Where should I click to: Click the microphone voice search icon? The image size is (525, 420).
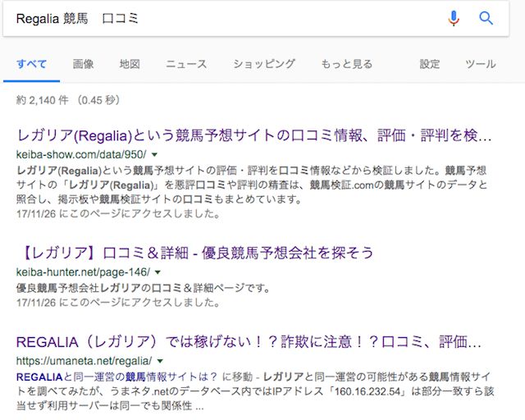click(x=454, y=18)
